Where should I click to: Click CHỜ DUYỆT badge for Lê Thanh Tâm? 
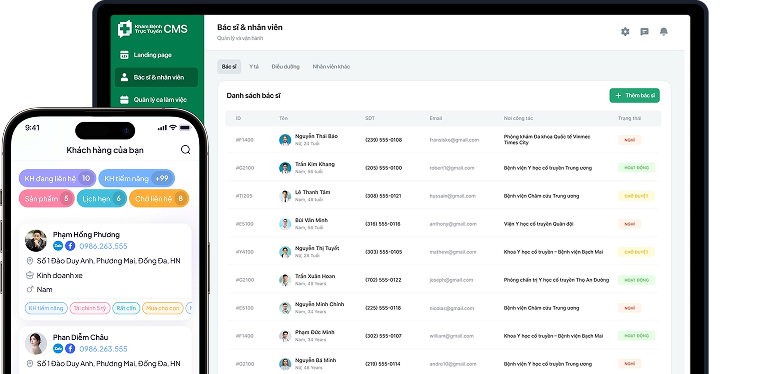coord(637,196)
